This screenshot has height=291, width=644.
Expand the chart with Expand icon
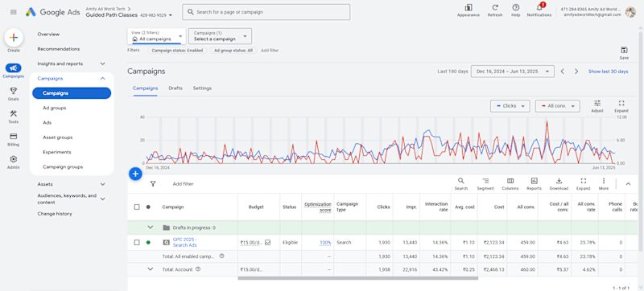coord(621,103)
